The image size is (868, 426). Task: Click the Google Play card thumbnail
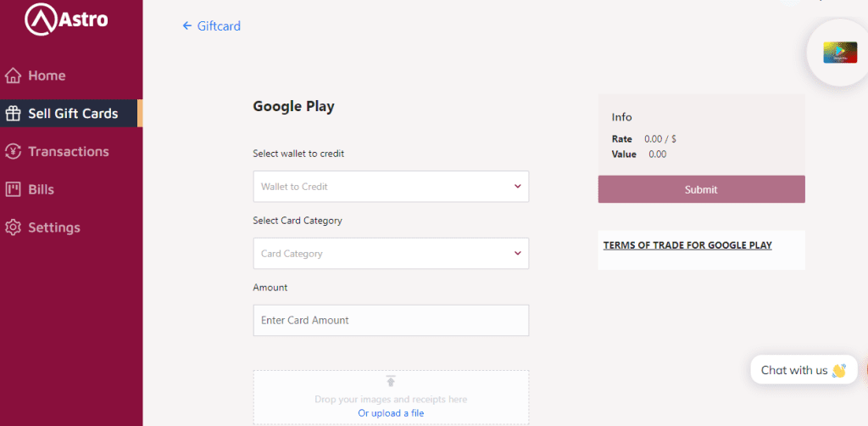pos(840,52)
